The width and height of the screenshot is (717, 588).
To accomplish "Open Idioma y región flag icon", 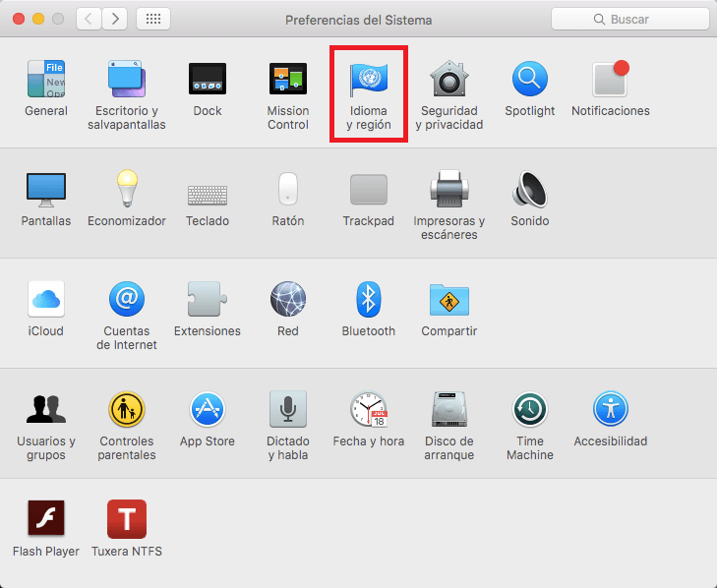I will [369, 80].
